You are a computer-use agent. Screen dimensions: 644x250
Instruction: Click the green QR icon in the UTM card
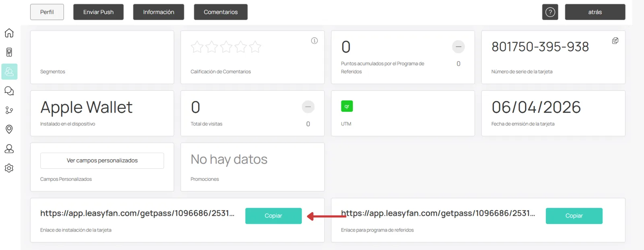(347, 106)
